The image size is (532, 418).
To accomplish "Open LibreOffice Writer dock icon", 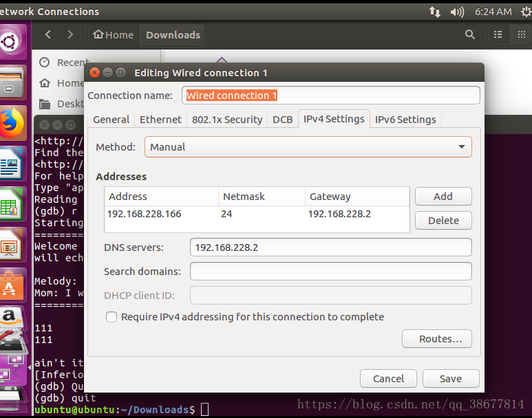I will click(12, 164).
